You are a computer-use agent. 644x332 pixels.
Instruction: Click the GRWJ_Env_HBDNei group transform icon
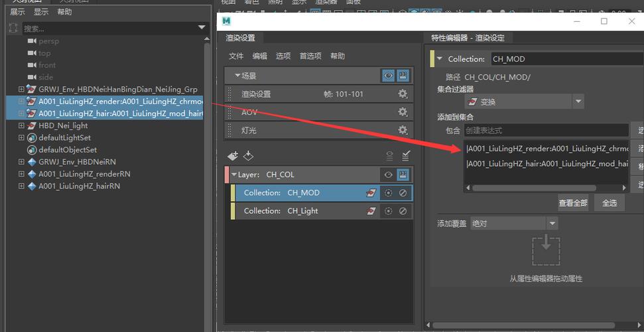coord(32,89)
